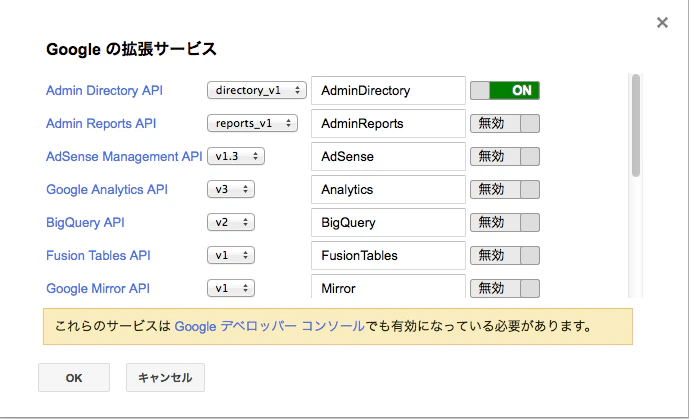Open the Fusion Tables v1 version dropdown
689x419 pixels.
(231, 255)
